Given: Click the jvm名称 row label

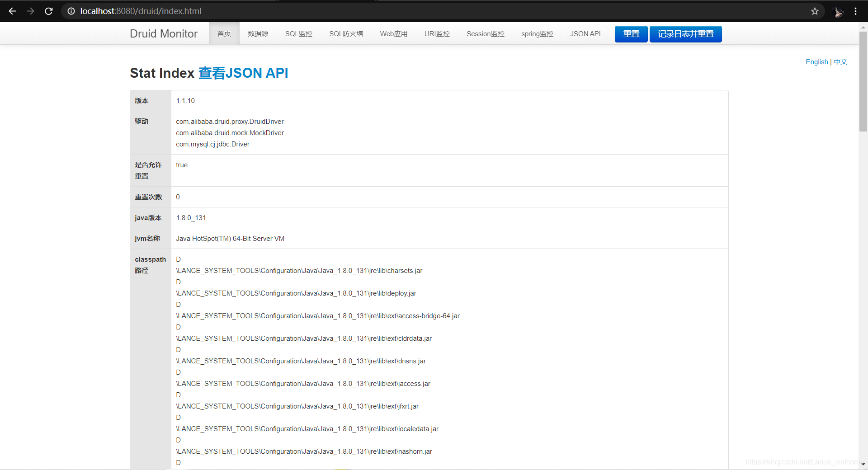Looking at the screenshot, I should (x=147, y=239).
